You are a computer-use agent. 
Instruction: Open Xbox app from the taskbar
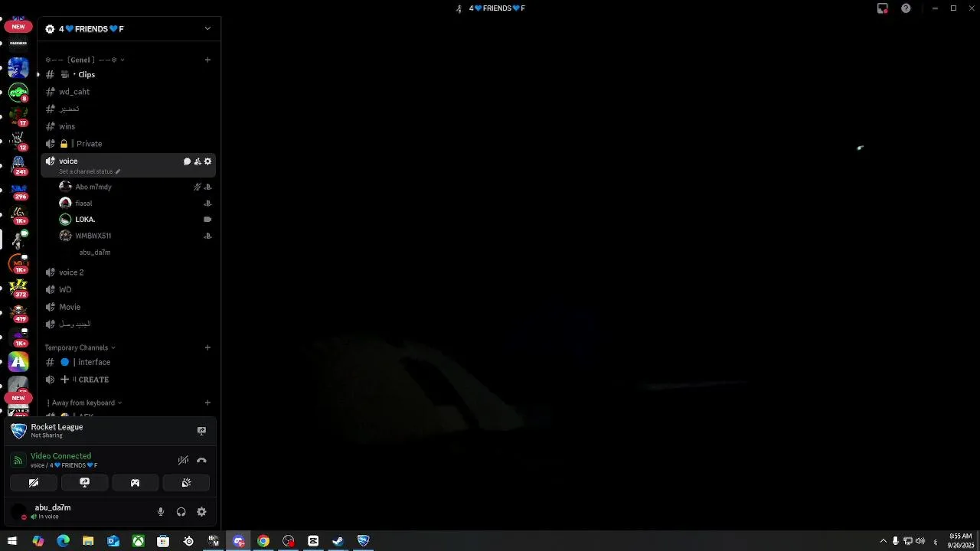(138, 541)
